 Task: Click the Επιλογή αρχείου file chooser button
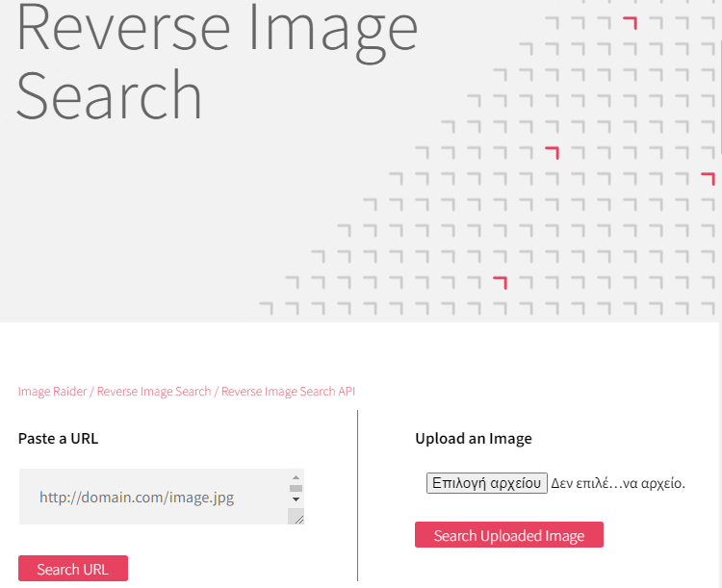click(487, 483)
